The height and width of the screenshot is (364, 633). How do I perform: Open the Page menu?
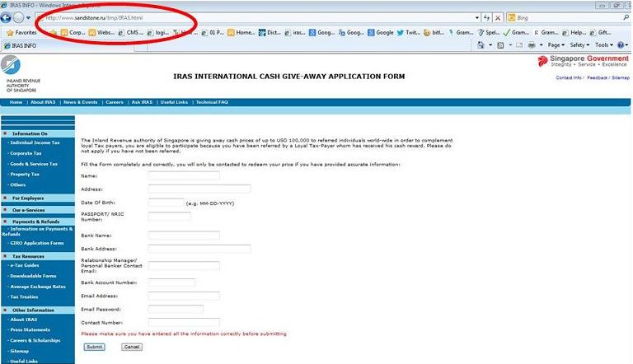[556, 45]
